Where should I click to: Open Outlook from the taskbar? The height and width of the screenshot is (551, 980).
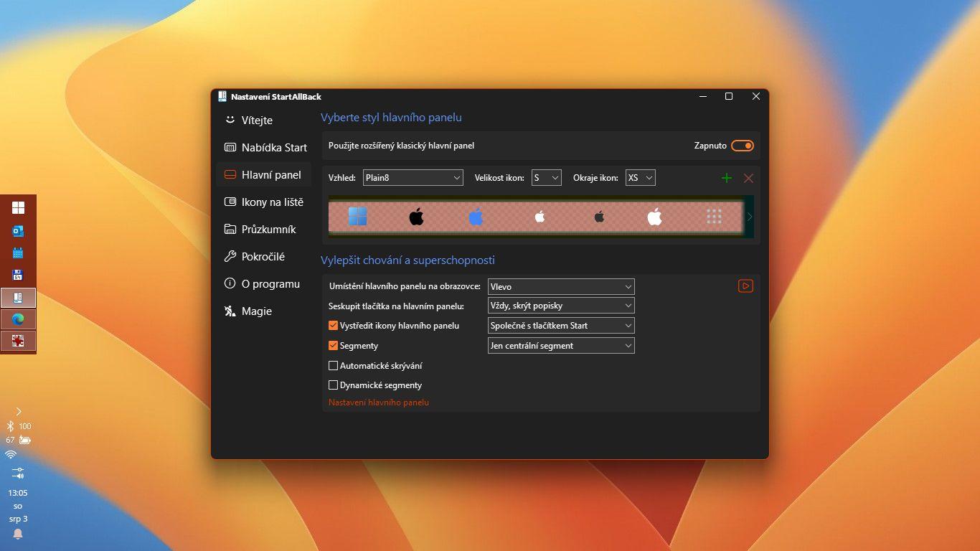18,230
